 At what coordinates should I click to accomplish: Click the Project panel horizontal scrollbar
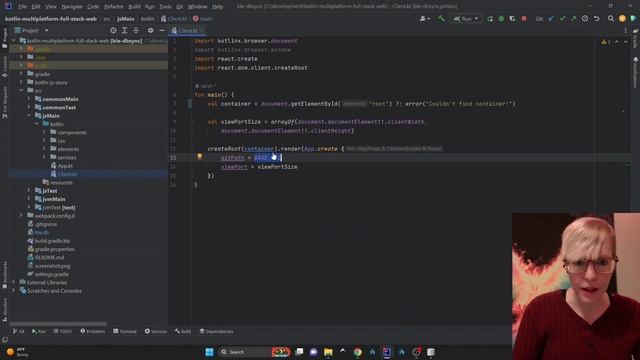tap(58, 324)
